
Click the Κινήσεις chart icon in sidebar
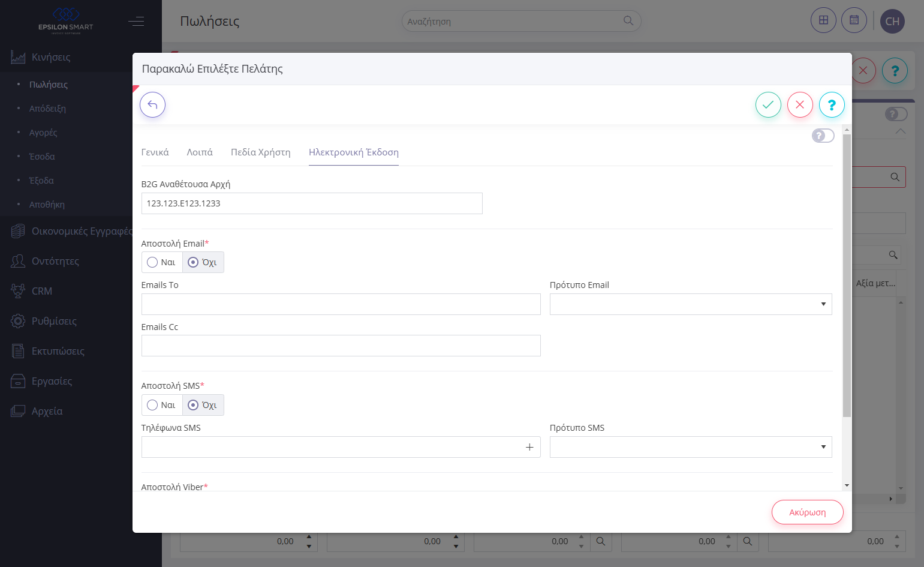(18, 57)
